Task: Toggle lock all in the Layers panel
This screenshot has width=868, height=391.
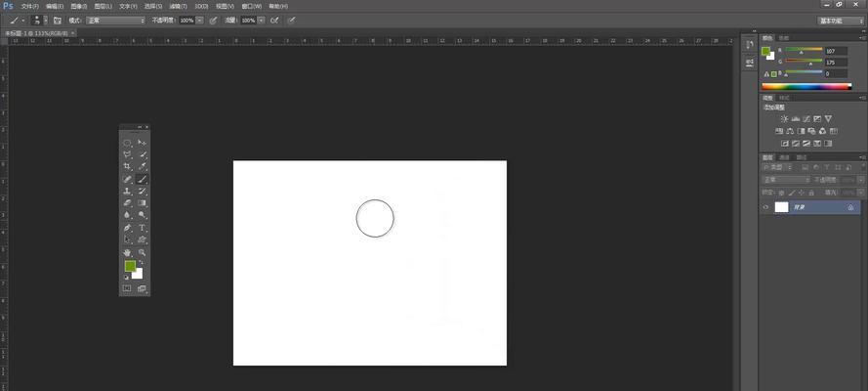Action: click(x=811, y=193)
